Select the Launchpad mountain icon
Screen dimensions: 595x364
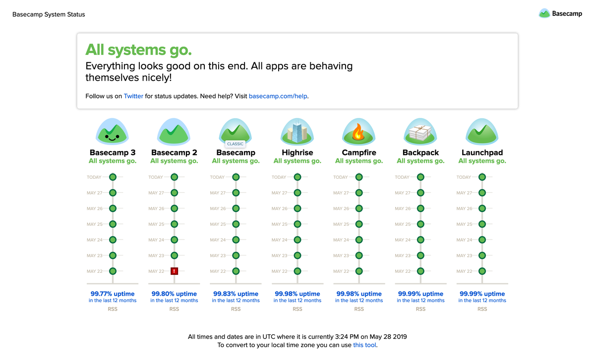482,131
